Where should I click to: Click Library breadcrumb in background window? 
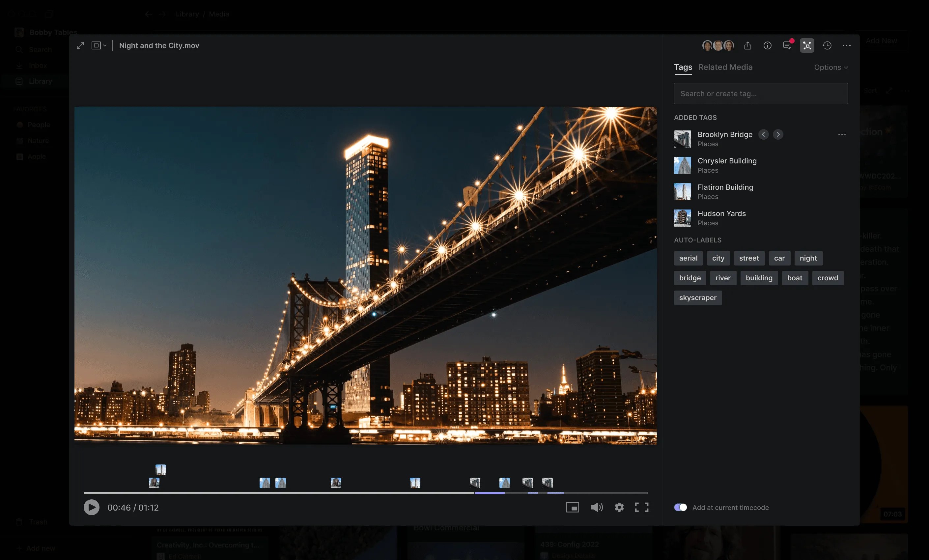tap(187, 14)
